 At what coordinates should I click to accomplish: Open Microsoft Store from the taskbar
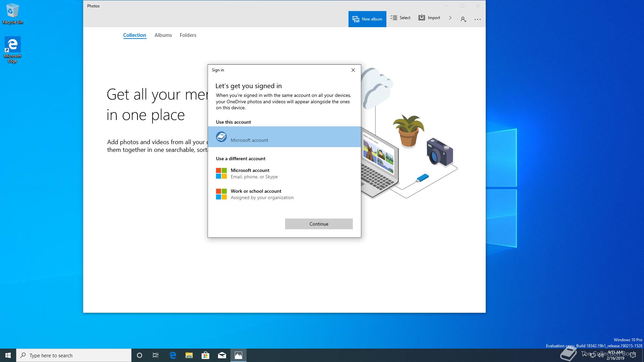coord(205,355)
